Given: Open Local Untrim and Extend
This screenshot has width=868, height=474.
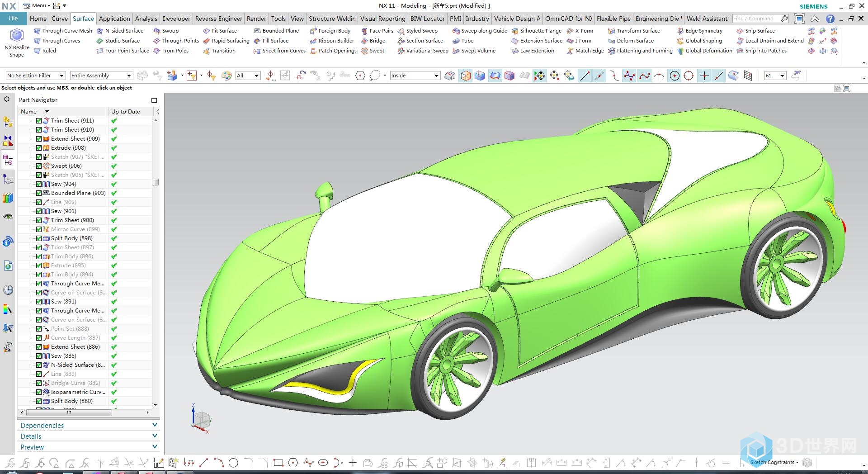Looking at the screenshot, I should (770, 41).
